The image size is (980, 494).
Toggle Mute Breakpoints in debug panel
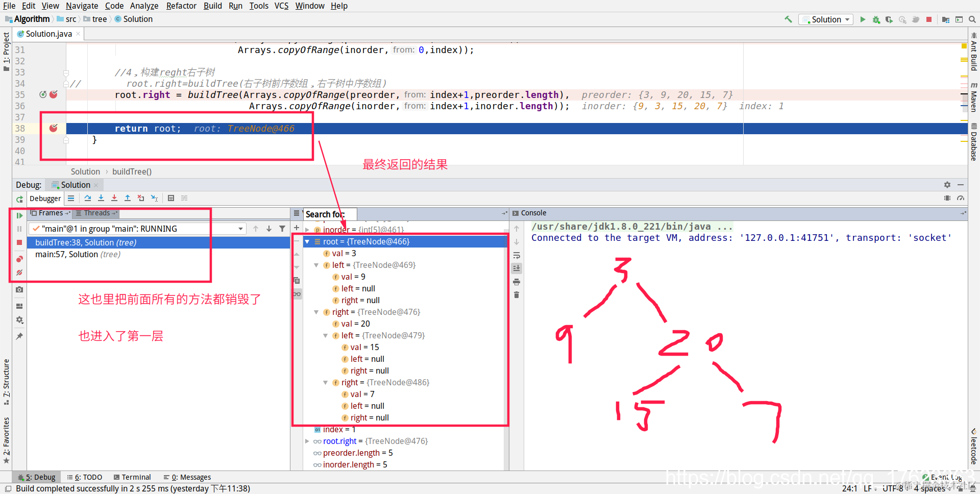pyautogui.click(x=19, y=273)
